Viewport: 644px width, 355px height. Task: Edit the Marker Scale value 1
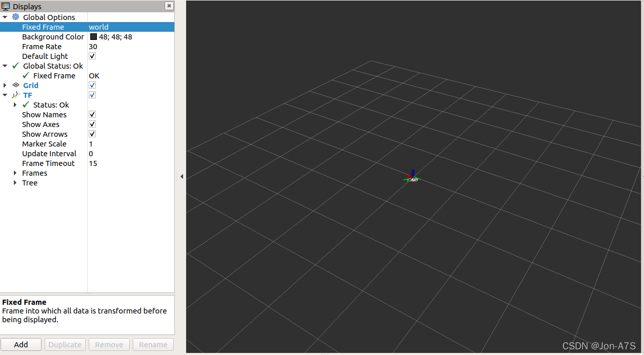91,143
